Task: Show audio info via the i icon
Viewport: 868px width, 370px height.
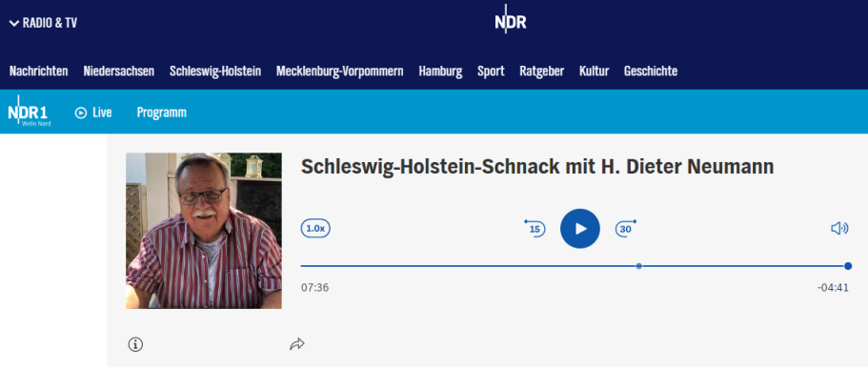Action: 135,344
